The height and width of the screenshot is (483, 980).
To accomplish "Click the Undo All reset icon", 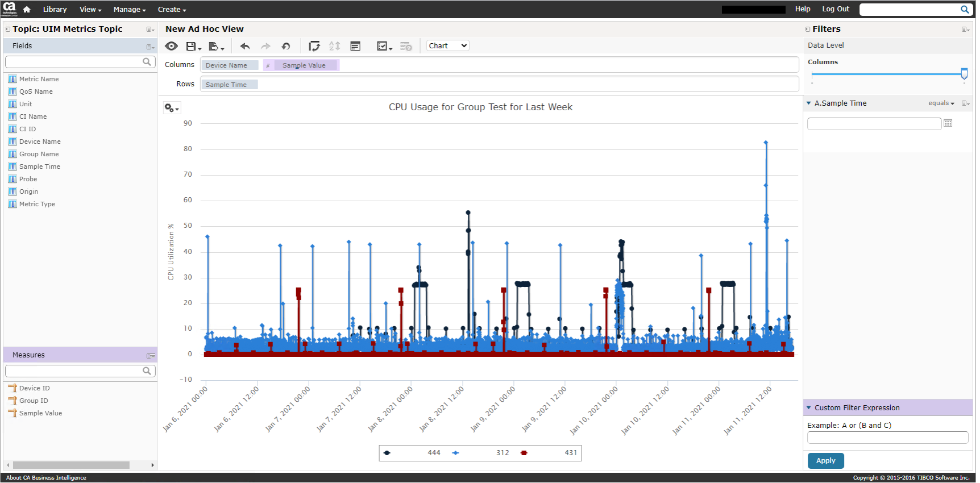I will pos(286,46).
